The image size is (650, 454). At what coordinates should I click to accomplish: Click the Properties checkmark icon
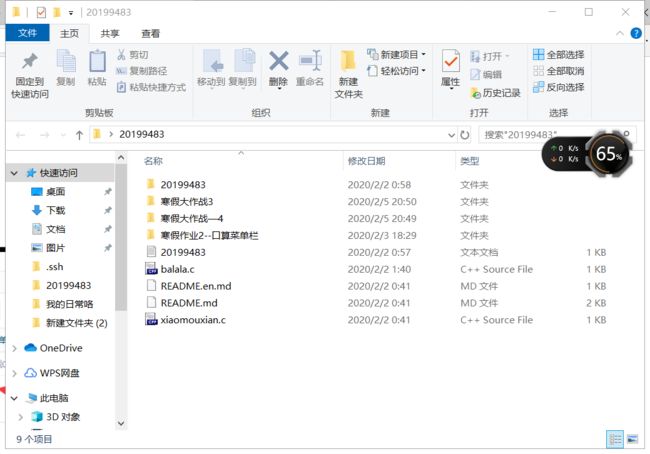tap(451, 61)
